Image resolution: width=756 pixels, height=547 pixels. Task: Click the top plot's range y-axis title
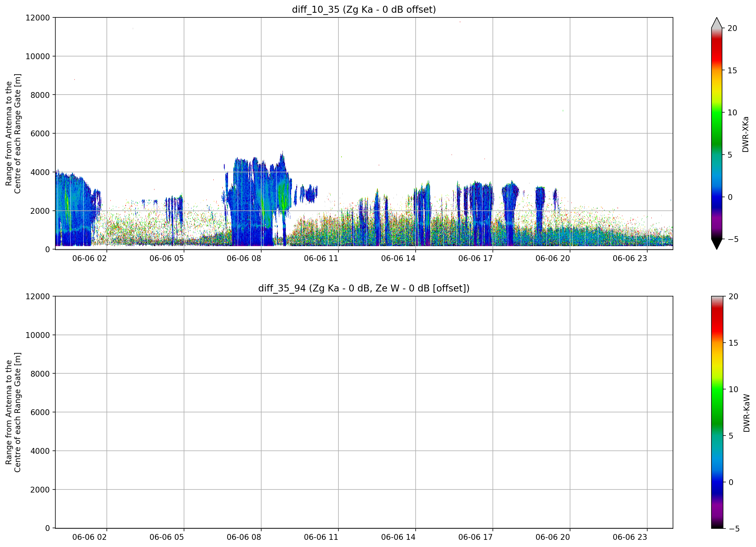tap(13, 134)
